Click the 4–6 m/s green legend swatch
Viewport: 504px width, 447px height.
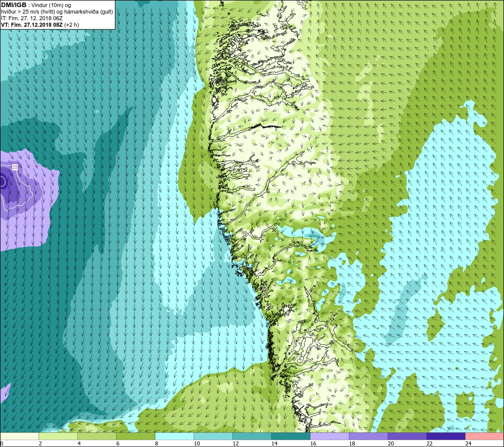pyautogui.click(x=97, y=436)
